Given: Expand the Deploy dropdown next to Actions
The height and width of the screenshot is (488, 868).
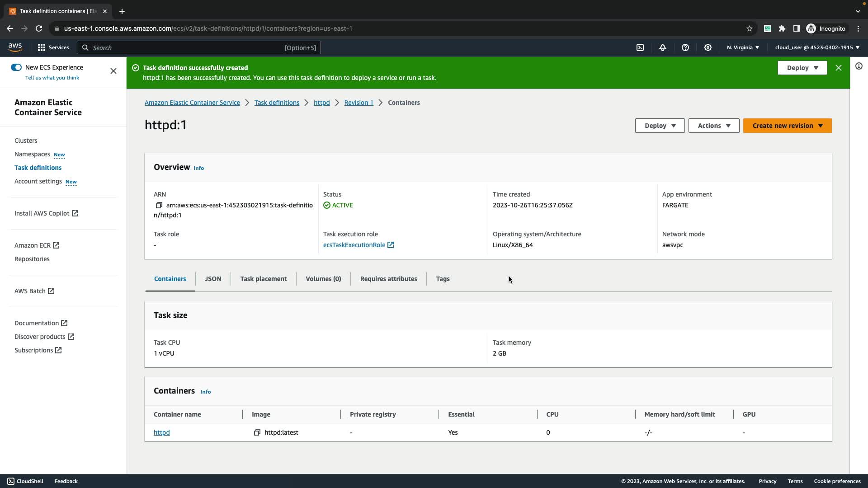Looking at the screenshot, I should coord(660,126).
